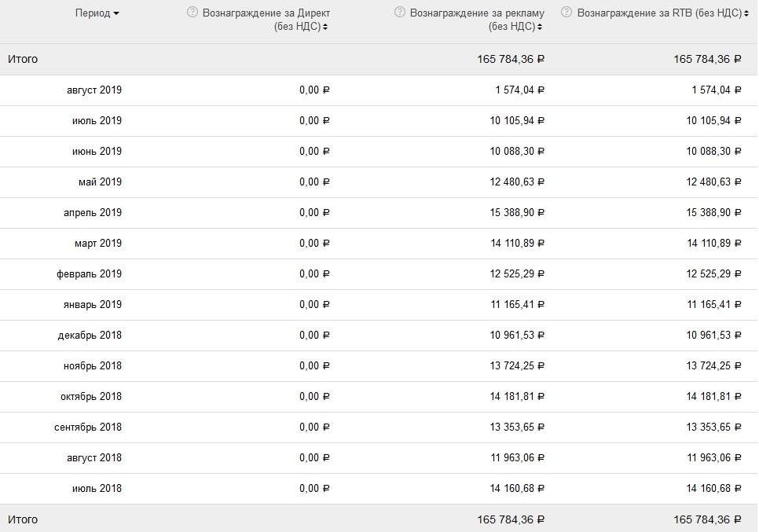Select the июль 2019 period row
This screenshot has height=532, width=759.
coord(97,121)
